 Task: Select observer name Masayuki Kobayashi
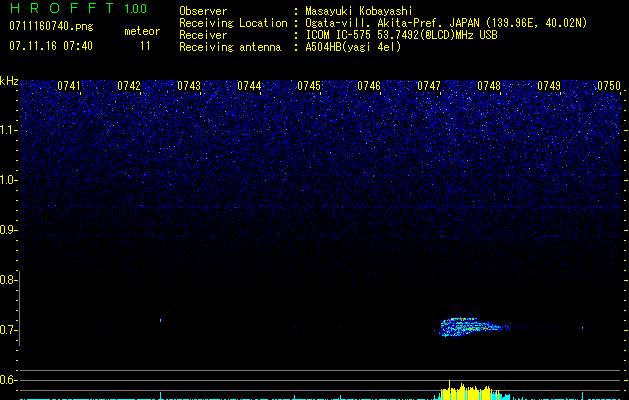tap(359, 11)
